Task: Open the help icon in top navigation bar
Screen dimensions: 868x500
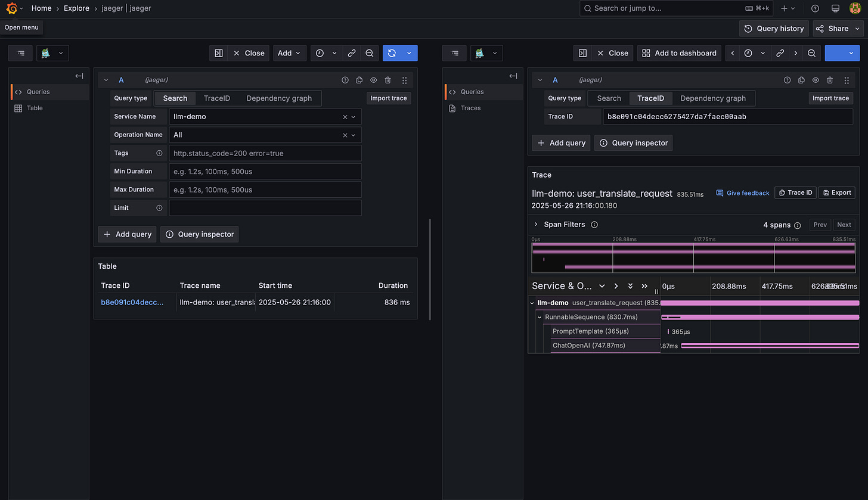Action: click(x=815, y=8)
